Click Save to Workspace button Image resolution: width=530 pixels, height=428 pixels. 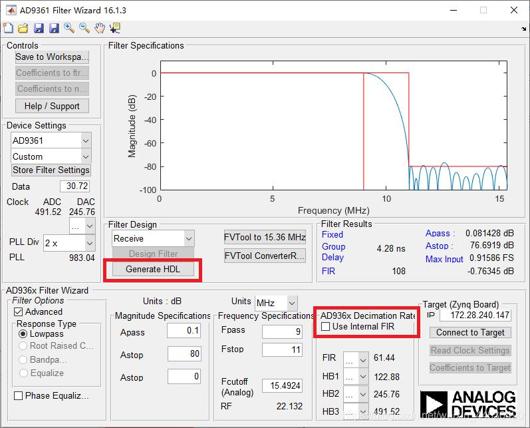point(52,57)
